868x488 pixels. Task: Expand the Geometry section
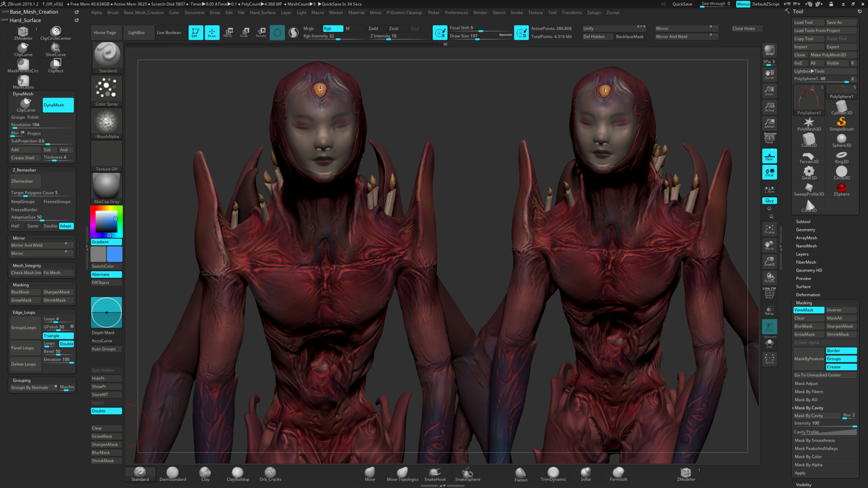click(x=806, y=230)
